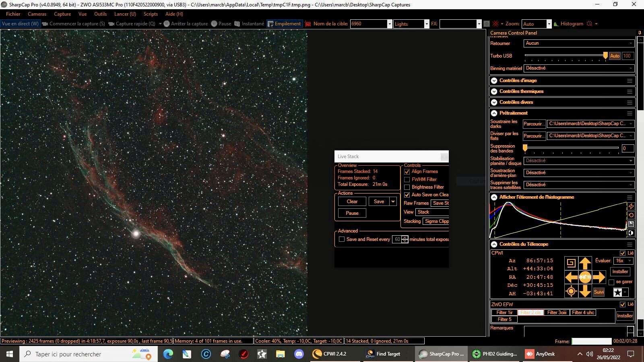The image size is (644, 362).
Task: Click the volume icon in the system tray
Action: (590, 354)
